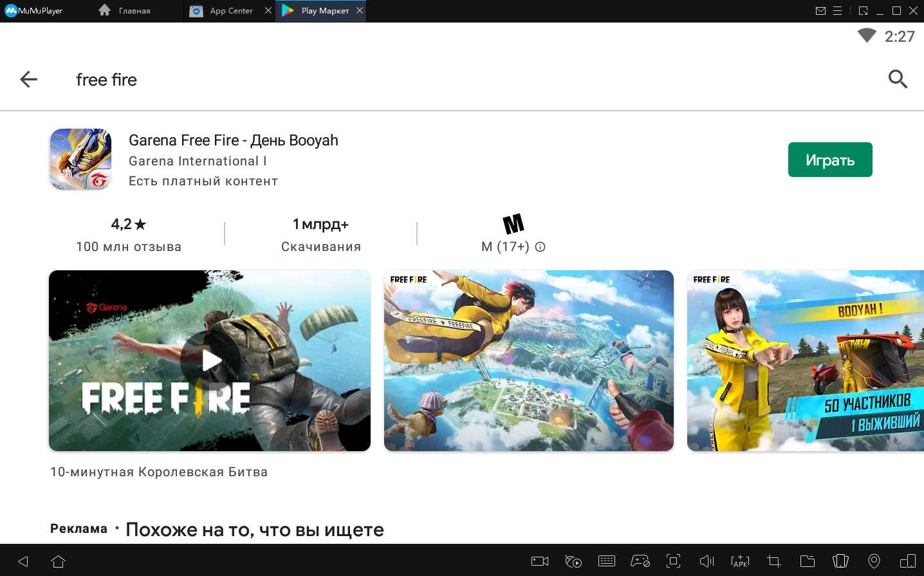The width and height of the screenshot is (924, 576).
Task: Open the MuMu hamburger menu
Action: pos(837,11)
